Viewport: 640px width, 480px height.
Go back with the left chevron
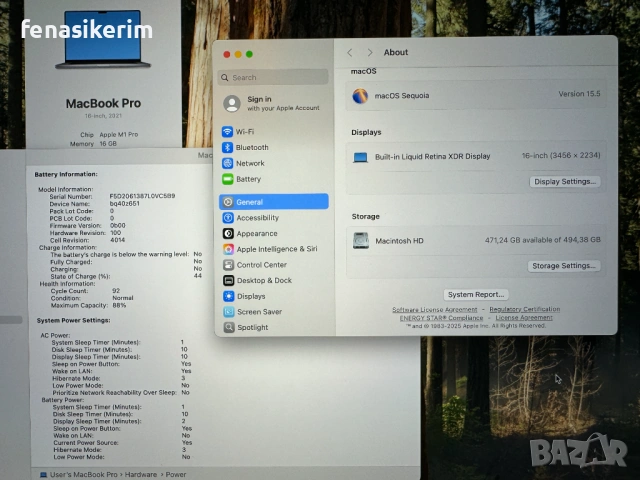tap(350, 53)
